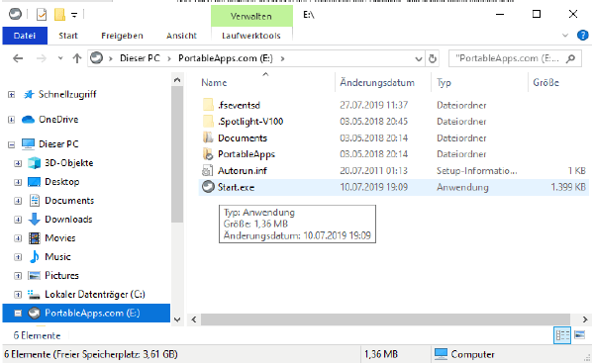Viewport: 593px width, 364px height.
Task: Open the Datei menu
Action: tap(25, 36)
